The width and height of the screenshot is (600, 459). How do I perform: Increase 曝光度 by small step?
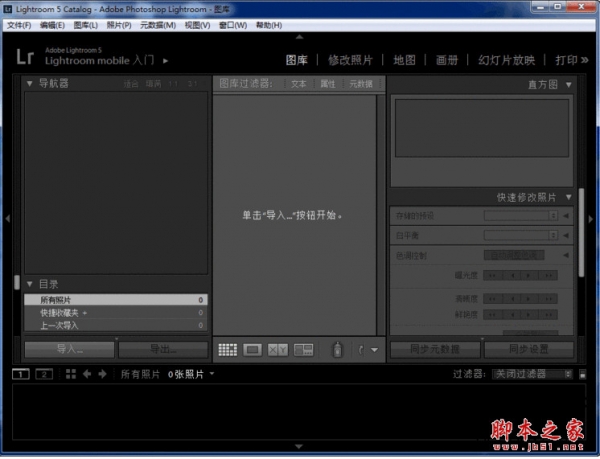coord(530,275)
